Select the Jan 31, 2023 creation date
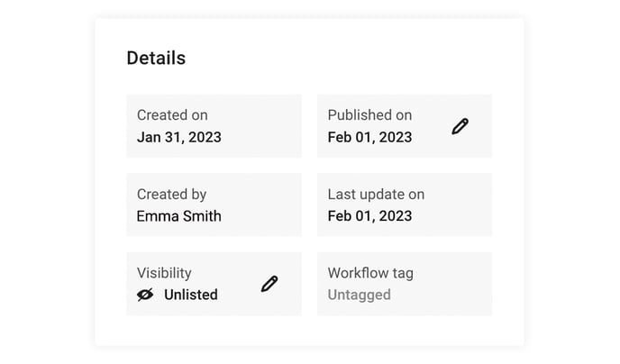This screenshot has width=620, height=364. [179, 137]
